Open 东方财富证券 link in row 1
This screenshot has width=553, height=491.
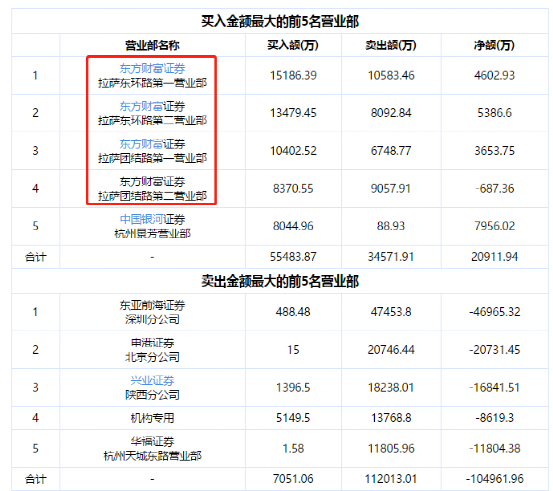152,68
